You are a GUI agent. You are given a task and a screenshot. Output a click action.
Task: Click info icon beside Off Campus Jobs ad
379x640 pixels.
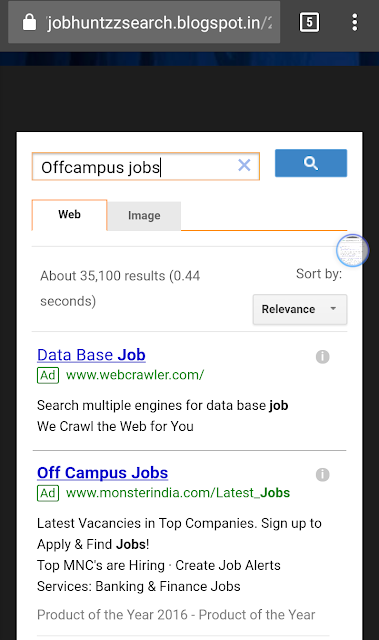[322, 475]
